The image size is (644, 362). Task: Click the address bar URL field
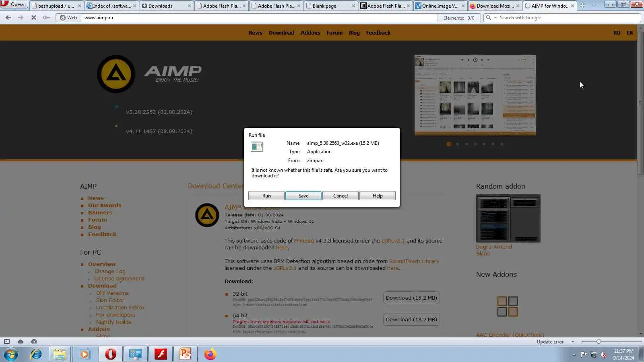pyautogui.click(x=259, y=18)
